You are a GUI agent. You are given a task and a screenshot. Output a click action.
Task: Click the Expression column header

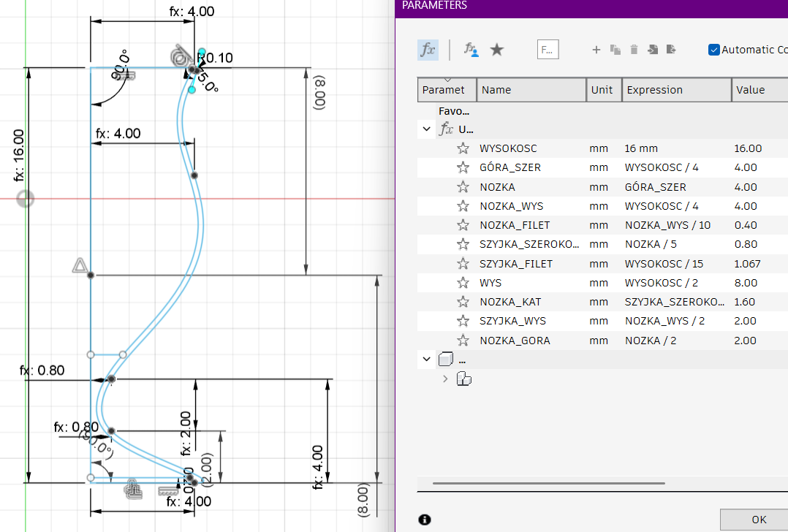(676, 90)
